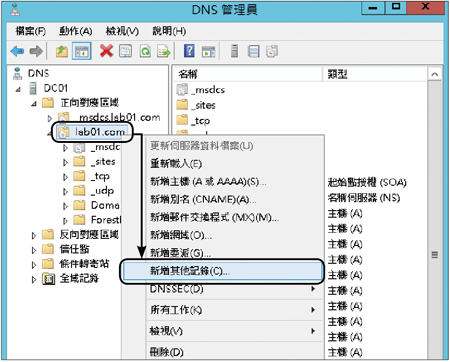The height and width of the screenshot is (362, 450).
Task: Click the blue Back arrow toolbar icon
Action: 17,51
